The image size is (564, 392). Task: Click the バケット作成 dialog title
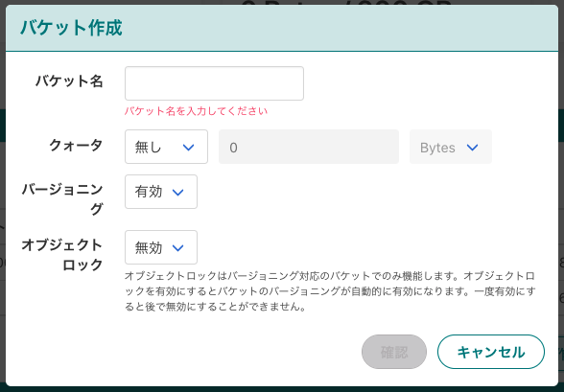click(71, 28)
